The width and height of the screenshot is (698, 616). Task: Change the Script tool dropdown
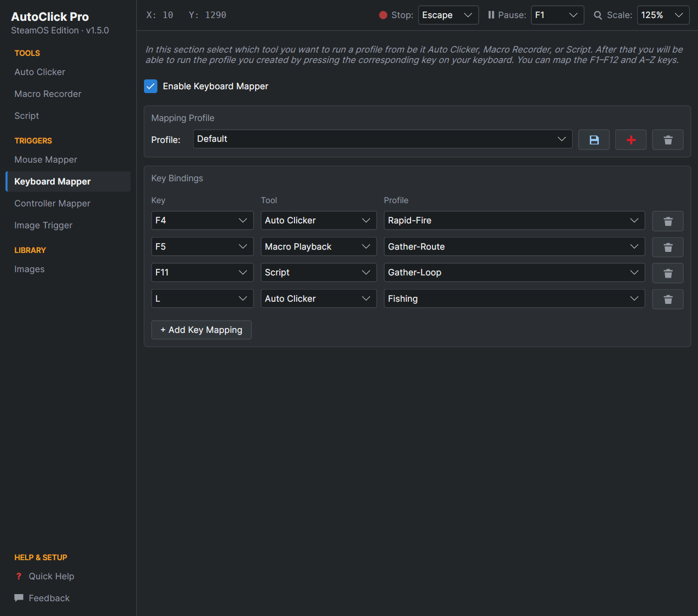[319, 272]
